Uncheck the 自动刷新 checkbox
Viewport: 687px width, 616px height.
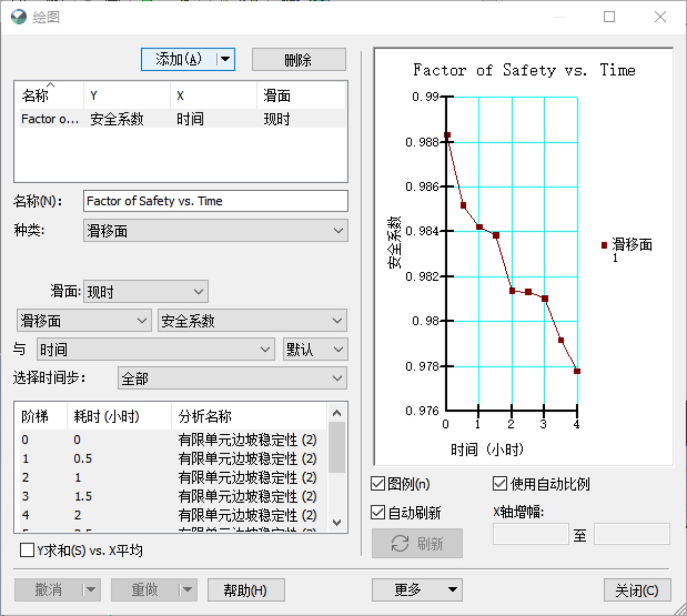pos(378,512)
